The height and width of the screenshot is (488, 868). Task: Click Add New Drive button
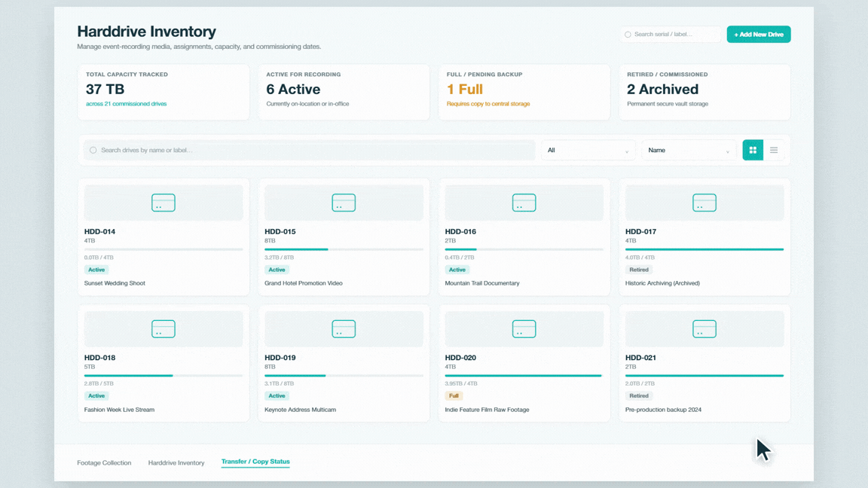pos(759,35)
